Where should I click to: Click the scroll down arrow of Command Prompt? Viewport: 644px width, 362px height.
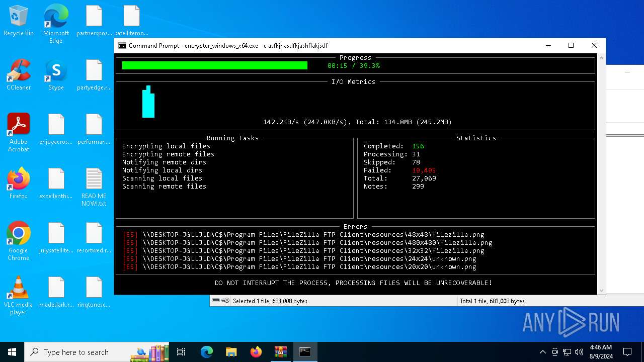(601, 291)
